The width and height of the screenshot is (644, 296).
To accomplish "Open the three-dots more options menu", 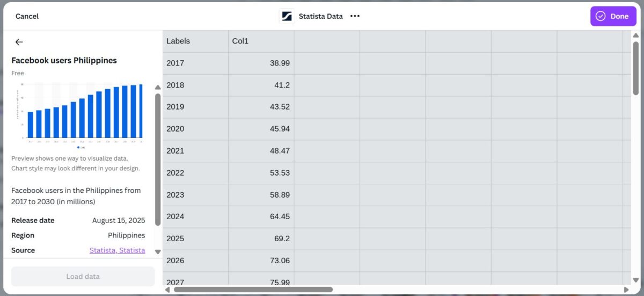I will click(x=355, y=16).
